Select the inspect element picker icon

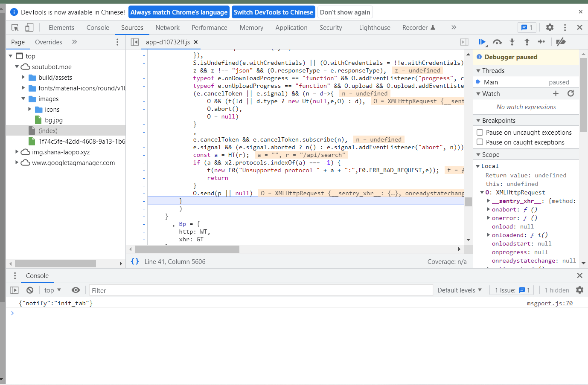[x=15, y=28]
